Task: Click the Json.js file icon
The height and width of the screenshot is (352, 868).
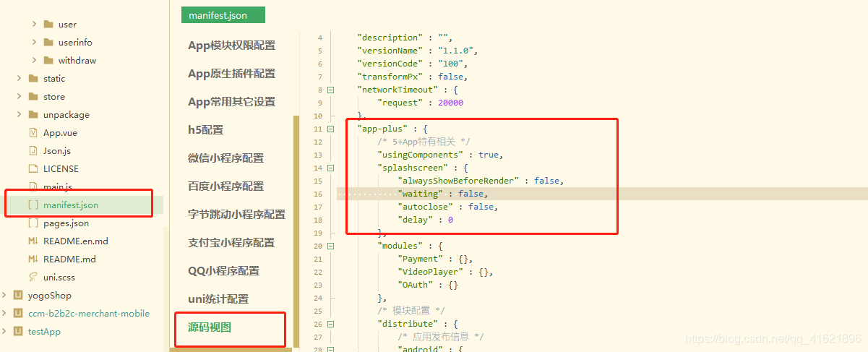Action: pyautogui.click(x=33, y=150)
